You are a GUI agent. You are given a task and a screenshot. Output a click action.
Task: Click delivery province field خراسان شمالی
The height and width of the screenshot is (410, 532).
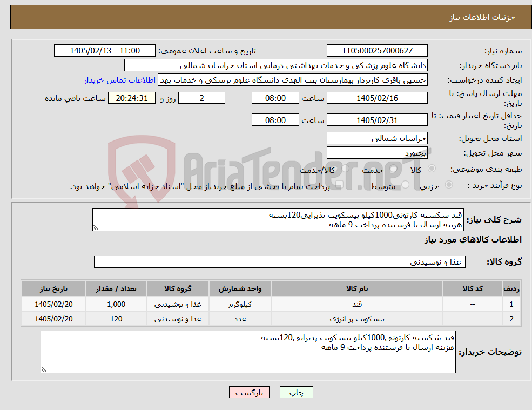click(x=377, y=138)
